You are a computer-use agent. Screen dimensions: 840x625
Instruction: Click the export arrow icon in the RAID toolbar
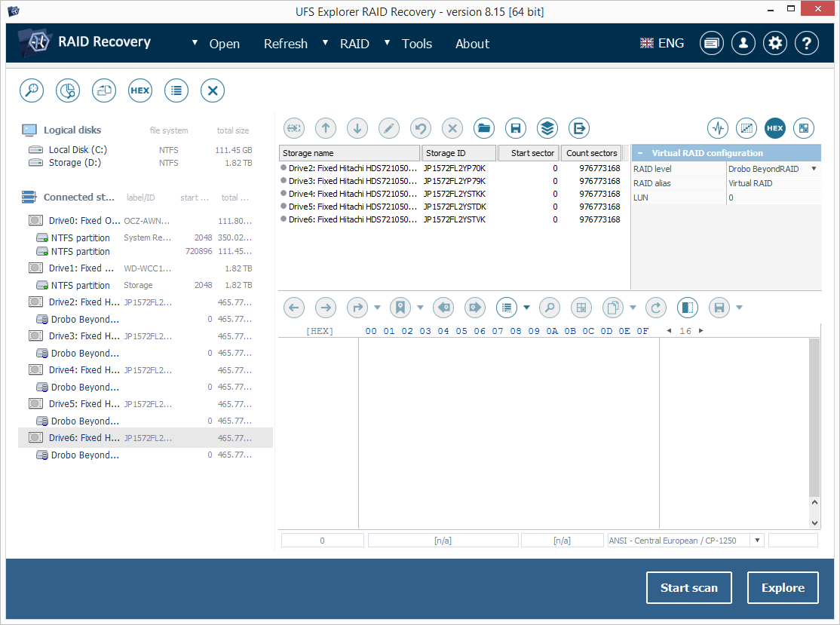pyautogui.click(x=579, y=128)
